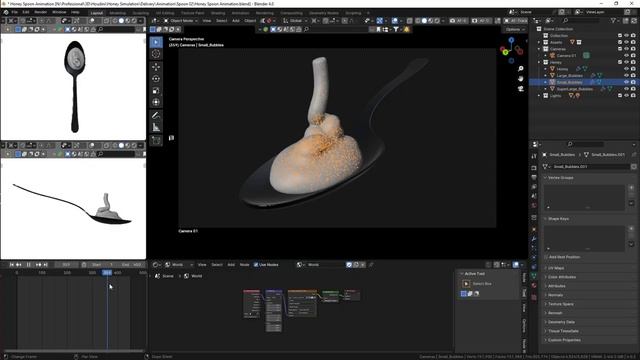Toggle Camera 01 visibility eye icon
Image resolution: width=640 pixels, height=360 pixels.
[626, 55]
